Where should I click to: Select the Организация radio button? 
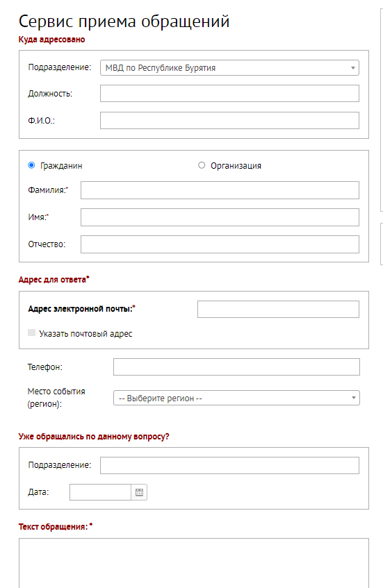pyautogui.click(x=202, y=165)
